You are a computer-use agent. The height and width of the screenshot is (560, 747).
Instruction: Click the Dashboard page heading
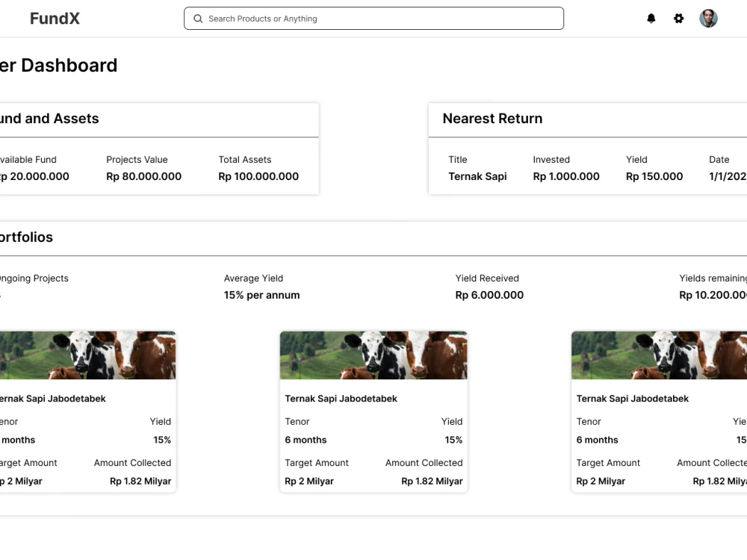(x=58, y=65)
